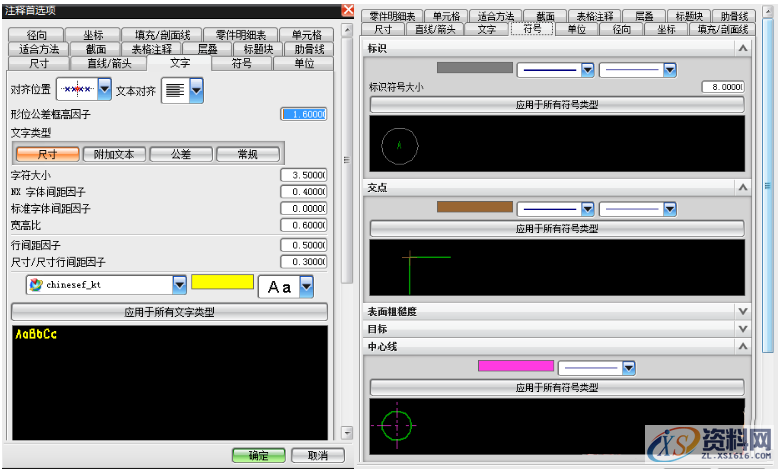Image resolution: width=779 pixels, height=469 pixels.
Task: Select the 公差 text type toggle
Action: coord(179,154)
